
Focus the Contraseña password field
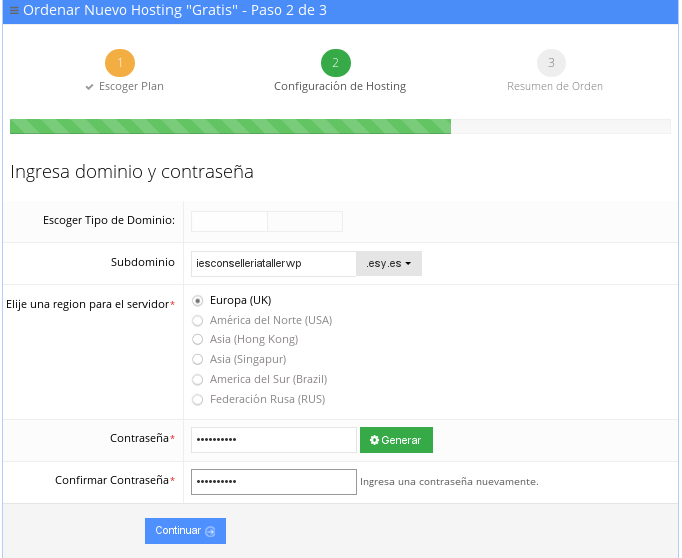274,440
